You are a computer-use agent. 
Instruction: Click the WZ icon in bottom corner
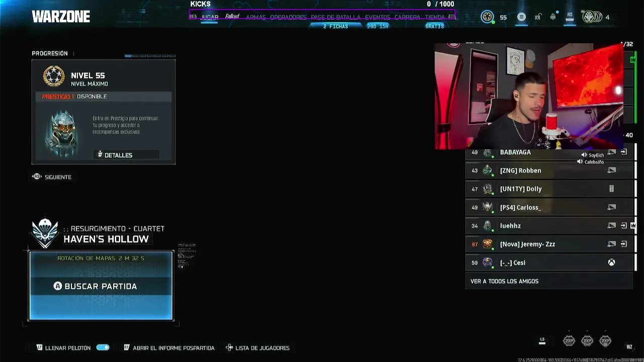coord(629,346)
